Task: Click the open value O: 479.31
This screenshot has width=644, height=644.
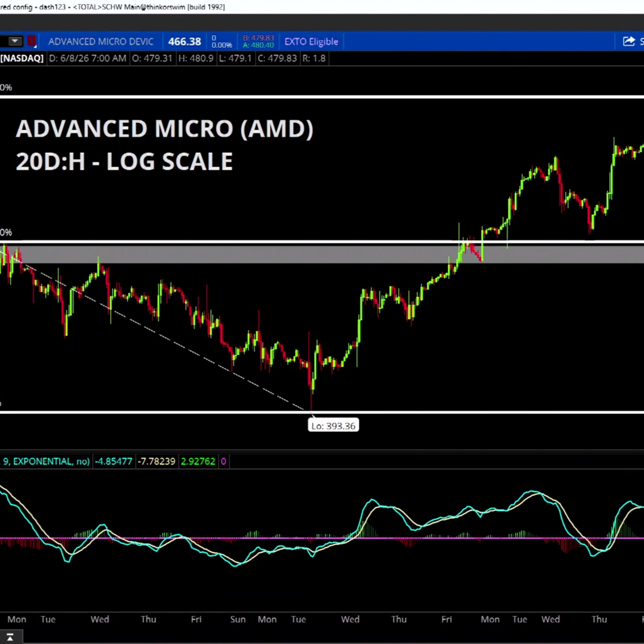Action: pos(152,58)
